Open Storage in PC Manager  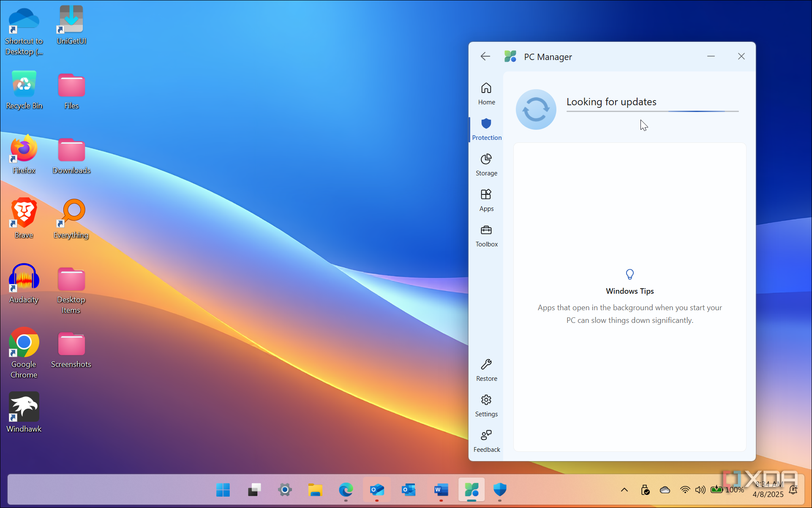[x=486, y=165]
